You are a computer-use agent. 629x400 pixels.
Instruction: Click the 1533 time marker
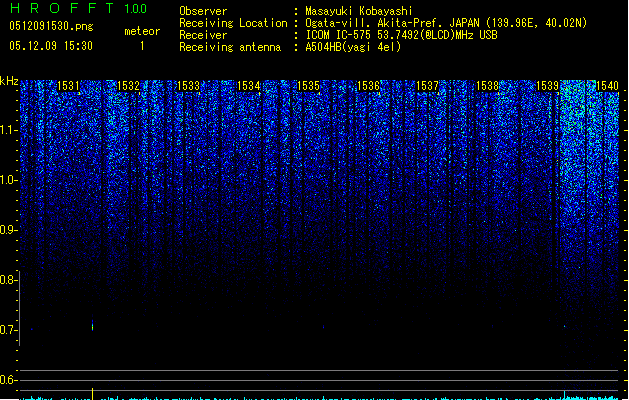(188, 86)
